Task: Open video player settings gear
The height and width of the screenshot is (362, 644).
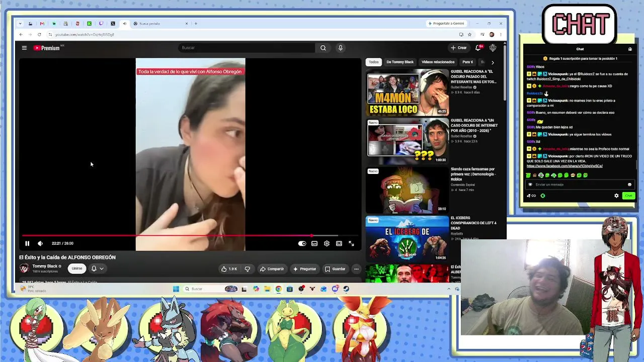Action: coord(327,243)
